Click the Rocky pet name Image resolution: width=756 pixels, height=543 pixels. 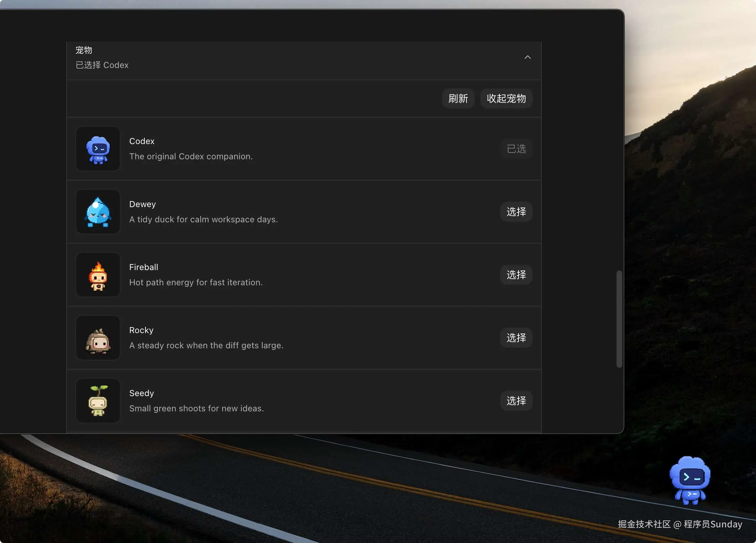tap(141, 330)
